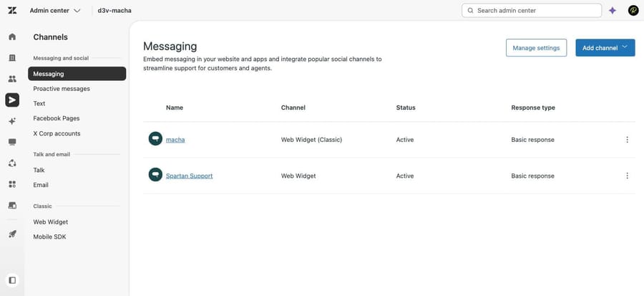Open the Workspaces monitor icon
This screenshot has width=644, height=296.
click(12, 142)
